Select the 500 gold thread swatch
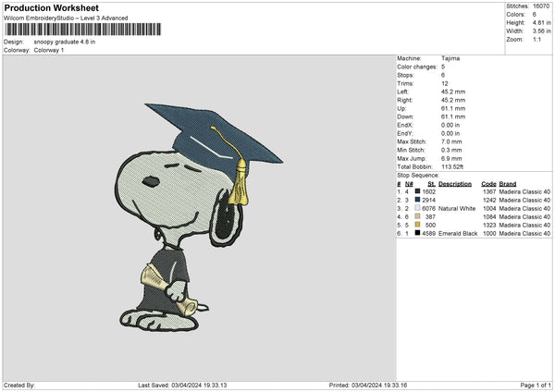This screenshot has width=555, height=392. (x=418, y=225)
